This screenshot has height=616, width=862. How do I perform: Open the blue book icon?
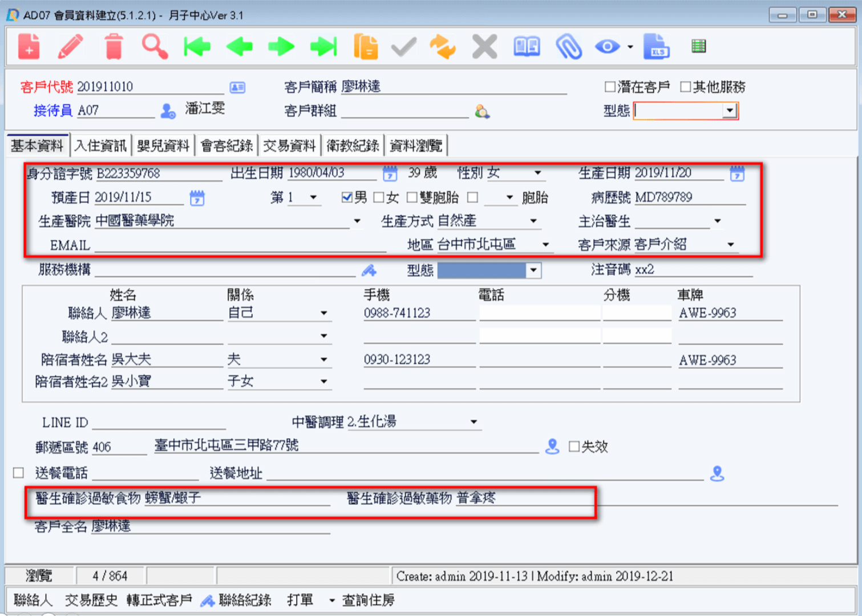point(527,46)
